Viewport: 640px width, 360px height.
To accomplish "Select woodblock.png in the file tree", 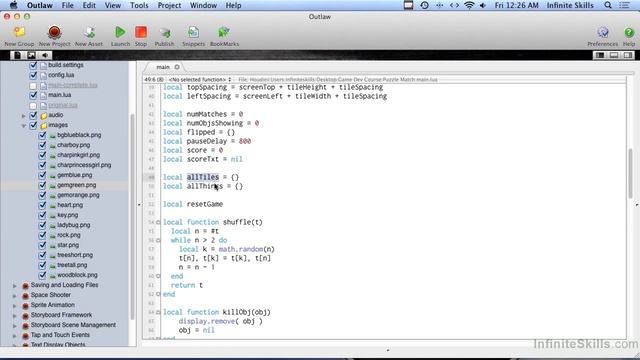I will coord(77,275).
